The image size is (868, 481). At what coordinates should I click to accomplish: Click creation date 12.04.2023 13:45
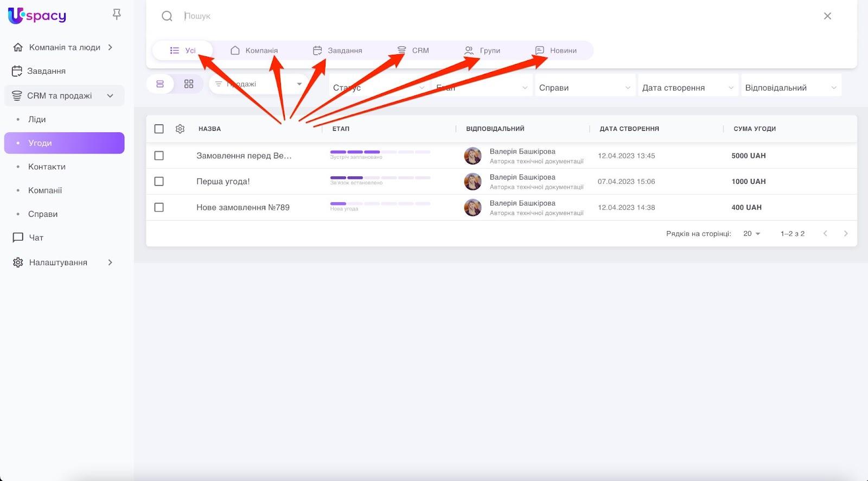point(627,156)
